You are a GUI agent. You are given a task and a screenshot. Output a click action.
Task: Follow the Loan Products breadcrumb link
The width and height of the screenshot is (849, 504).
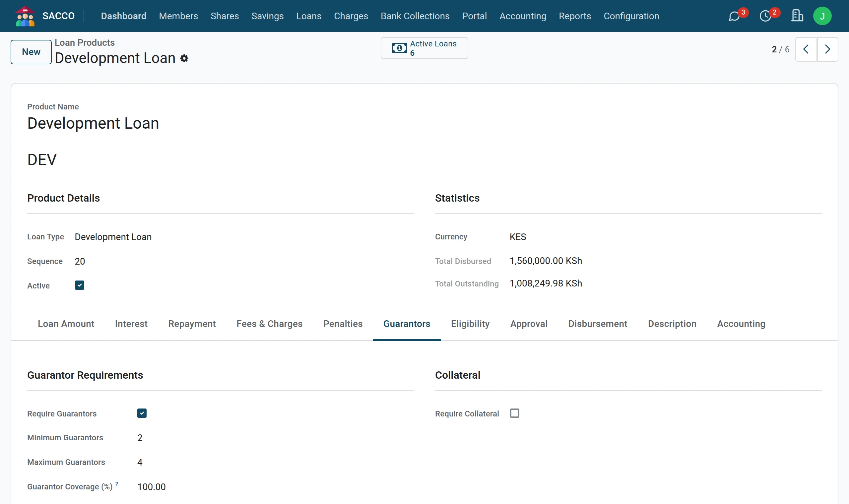[x=85, y=42]
